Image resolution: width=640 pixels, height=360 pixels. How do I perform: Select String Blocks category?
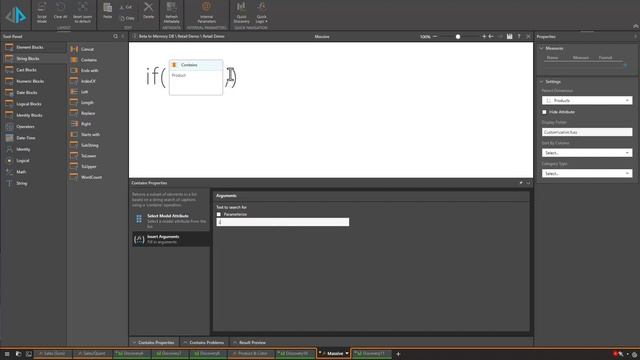point(34,59)
